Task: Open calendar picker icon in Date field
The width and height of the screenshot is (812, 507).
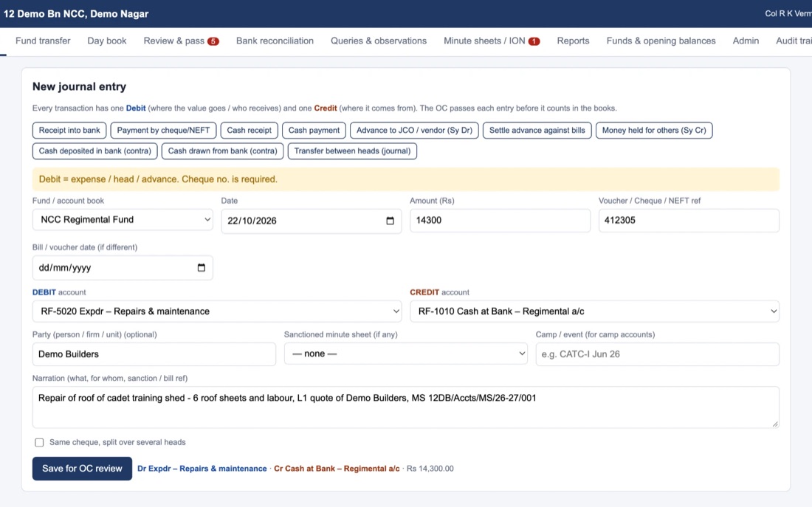Action: (x=390, y=221)
